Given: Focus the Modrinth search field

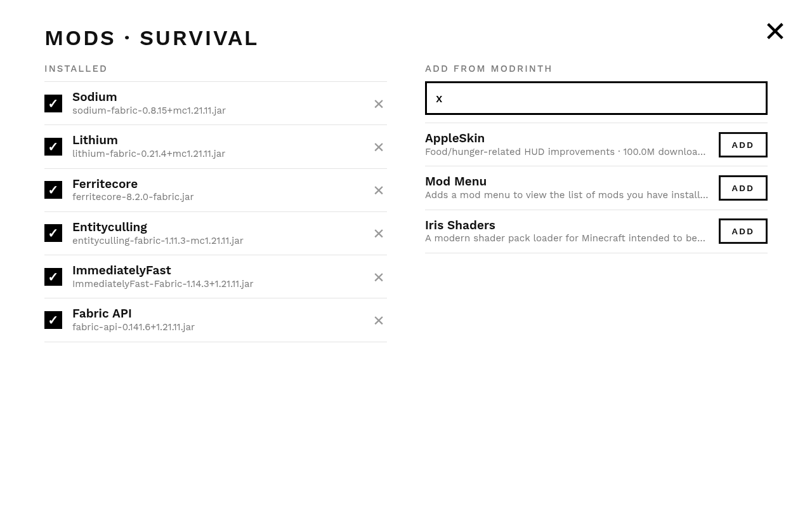Looking at the screenshot, I should 596,98.
